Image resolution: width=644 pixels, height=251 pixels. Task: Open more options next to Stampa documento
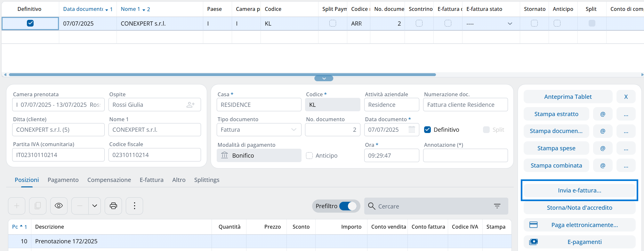[626, 131]
